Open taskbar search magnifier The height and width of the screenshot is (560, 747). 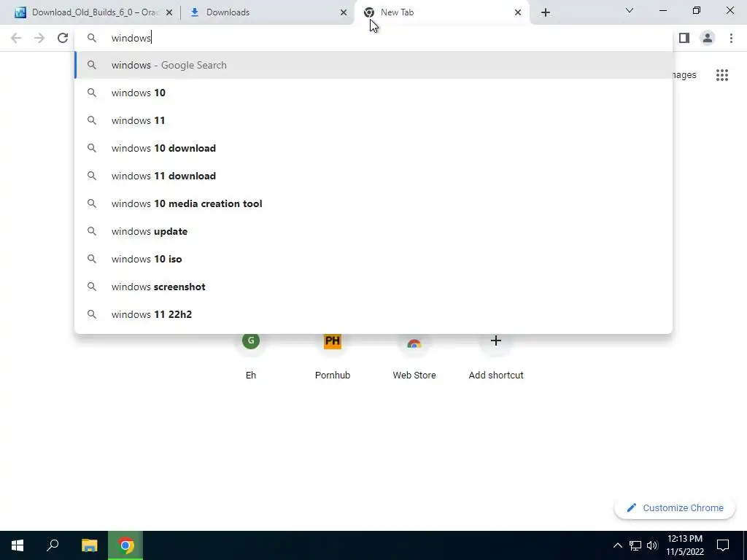click(x=53, y=545)
